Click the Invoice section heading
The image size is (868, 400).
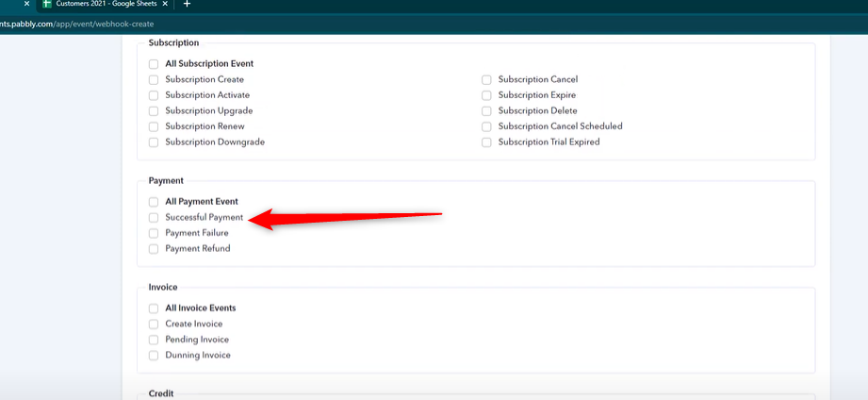pos(163,287)
